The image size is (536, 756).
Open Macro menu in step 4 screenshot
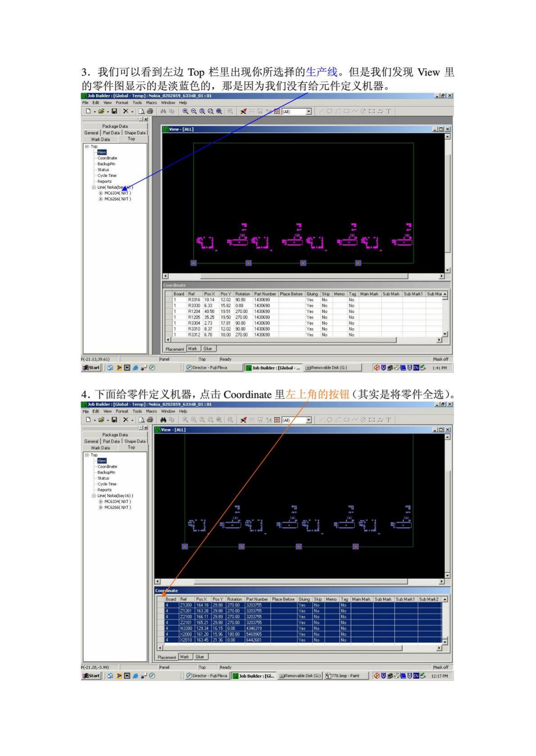click(x=151, y=411)
